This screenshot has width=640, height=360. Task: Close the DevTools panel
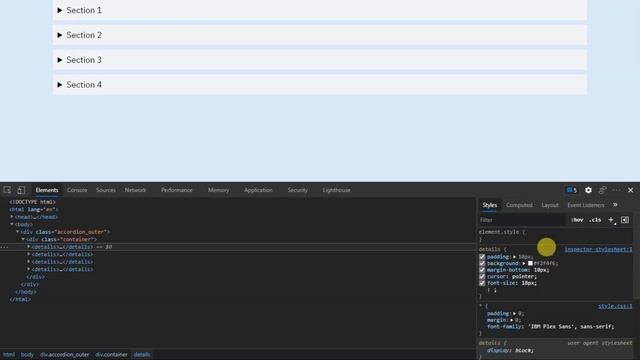point(630,190)
